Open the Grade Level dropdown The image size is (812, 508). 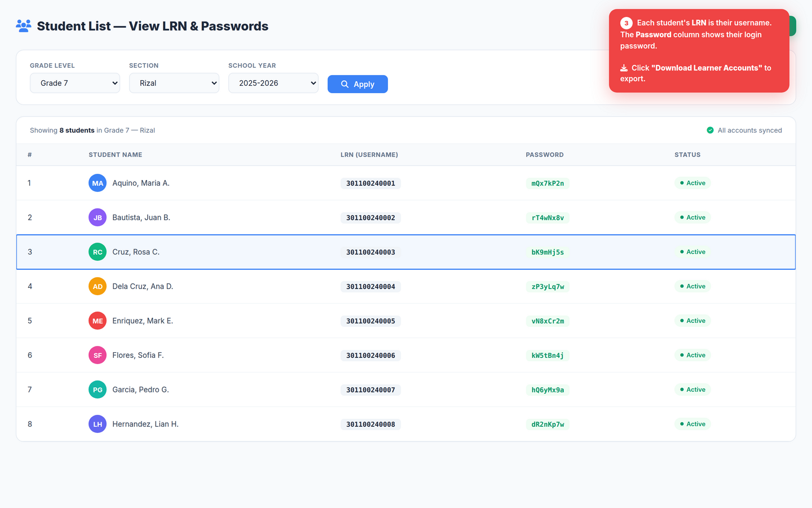pos(74,82)
